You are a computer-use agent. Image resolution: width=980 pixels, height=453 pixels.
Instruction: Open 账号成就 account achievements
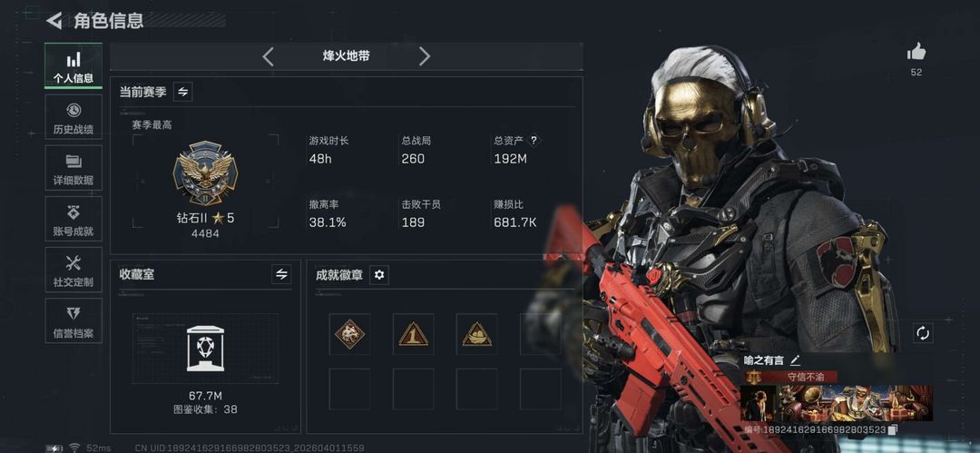tap(73, 219)
